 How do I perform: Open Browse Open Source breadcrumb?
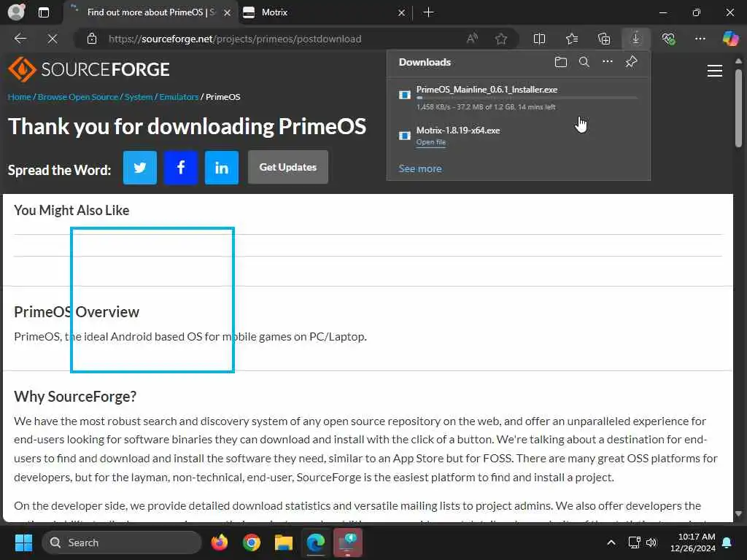click(x=78, y=97)
